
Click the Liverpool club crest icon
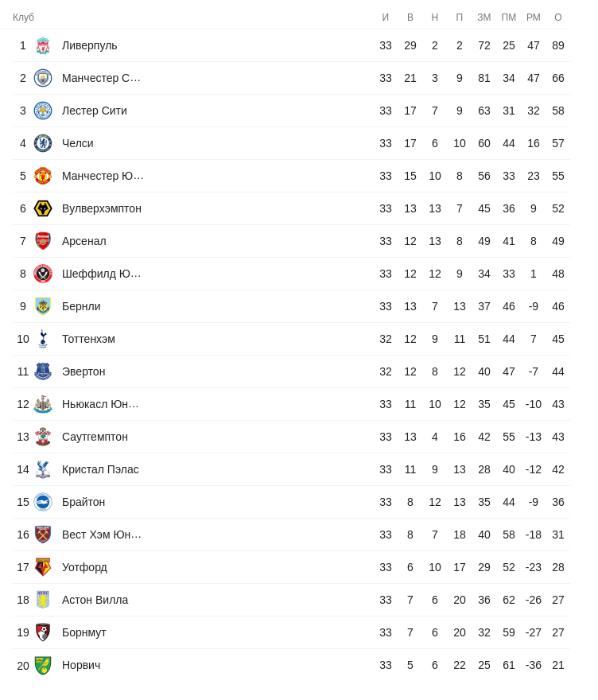pos(43,45)
